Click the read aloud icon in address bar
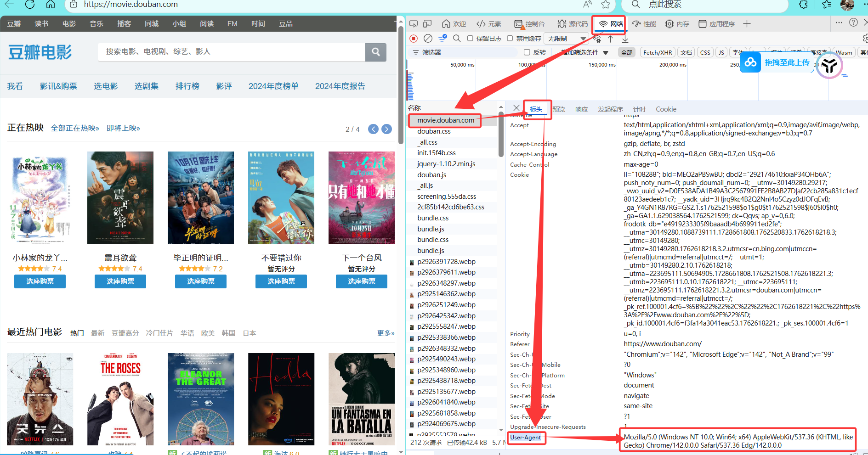The image size is (868, 455). (x=587, y=5)
